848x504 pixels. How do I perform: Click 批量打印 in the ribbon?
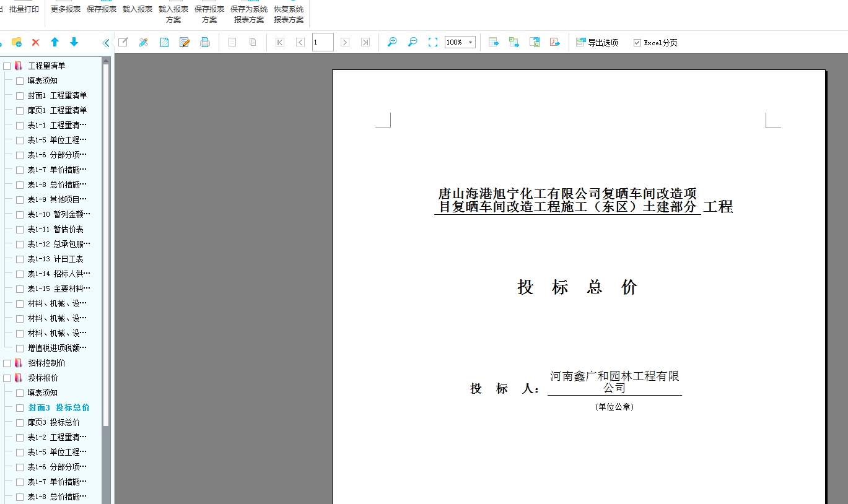tap(24, 9)
